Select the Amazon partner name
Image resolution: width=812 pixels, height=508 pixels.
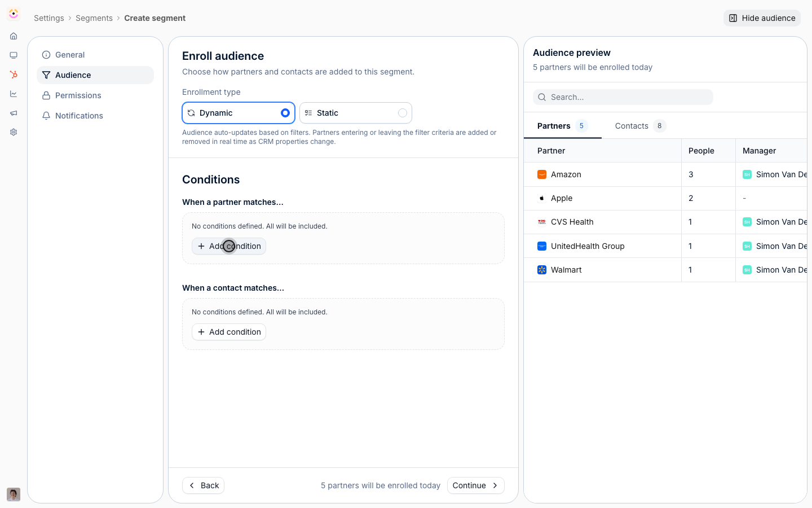(x=566, y=174)
